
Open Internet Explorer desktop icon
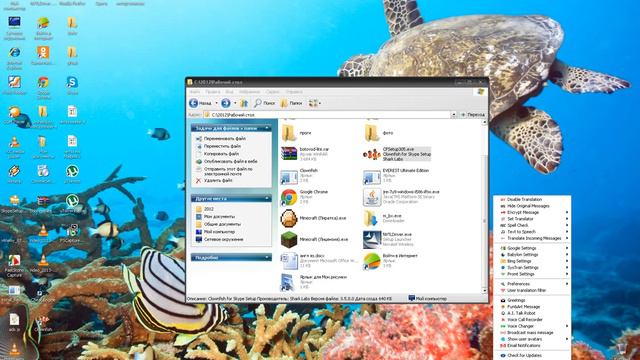14,52
